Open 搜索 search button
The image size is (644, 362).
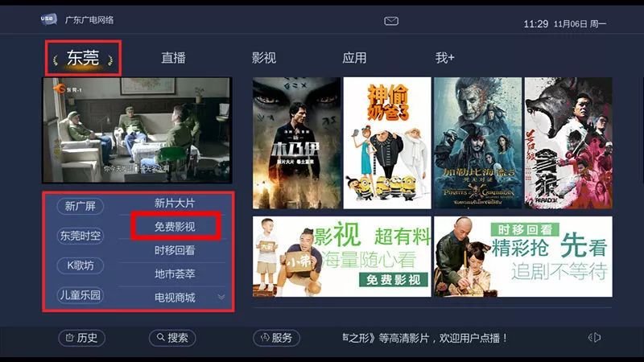coord(172,338)
